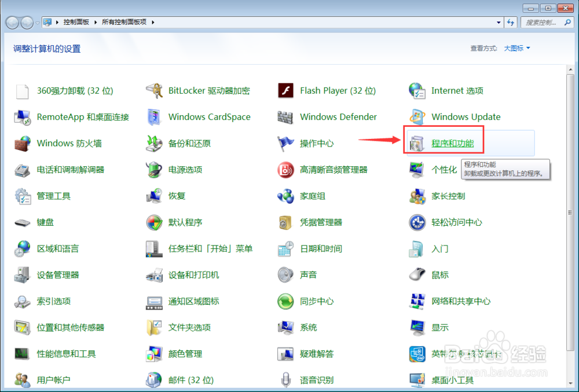The width and height of the screenshot is (579, 392).
Task: Open the 同步中心 green icon
Action: point(285,302)
